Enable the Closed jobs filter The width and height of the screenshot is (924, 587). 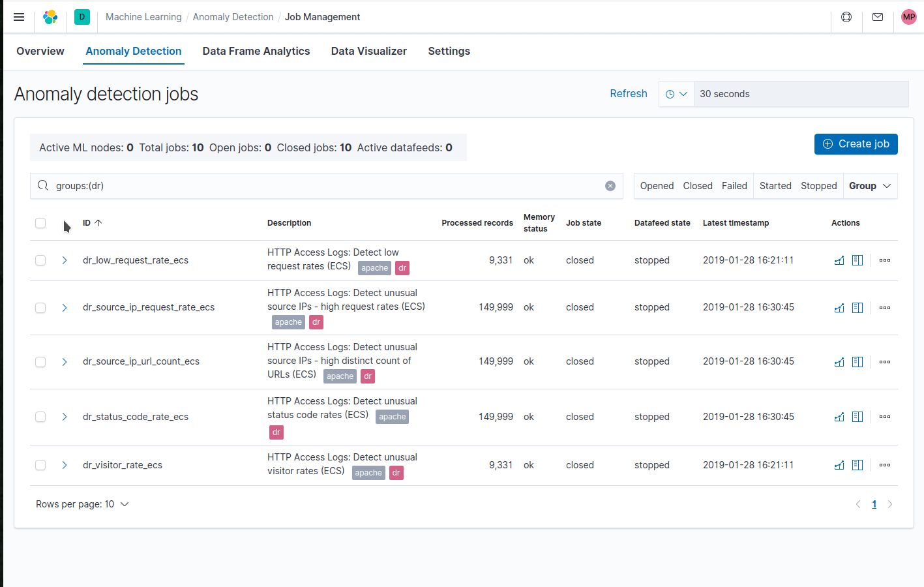tap(697, 185)
